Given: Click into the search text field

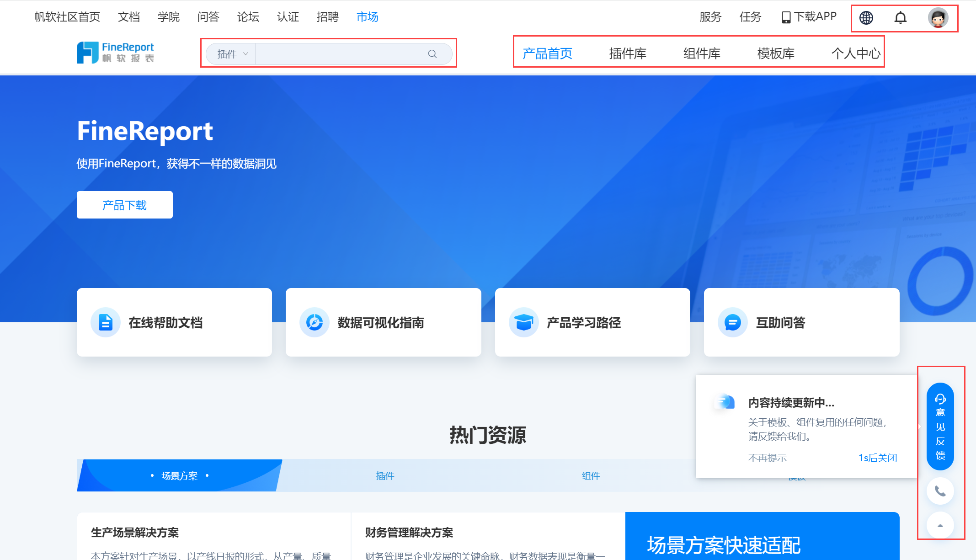Looking at the screenshot, I should pyautogui.click(x=341, y=54).
